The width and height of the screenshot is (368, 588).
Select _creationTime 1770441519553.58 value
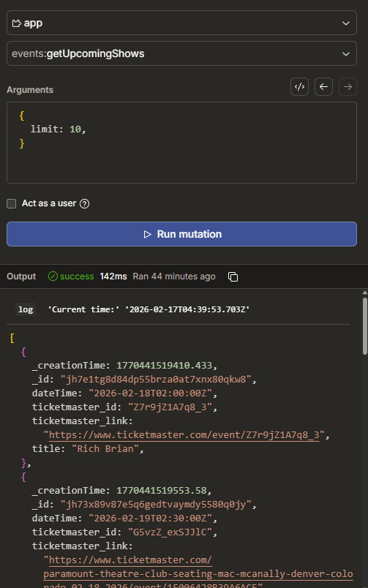click(161, 491)
